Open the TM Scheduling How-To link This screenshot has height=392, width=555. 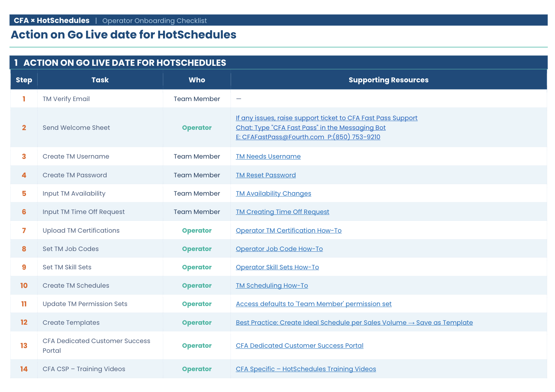pyautogui.click(x=272, y=286)
